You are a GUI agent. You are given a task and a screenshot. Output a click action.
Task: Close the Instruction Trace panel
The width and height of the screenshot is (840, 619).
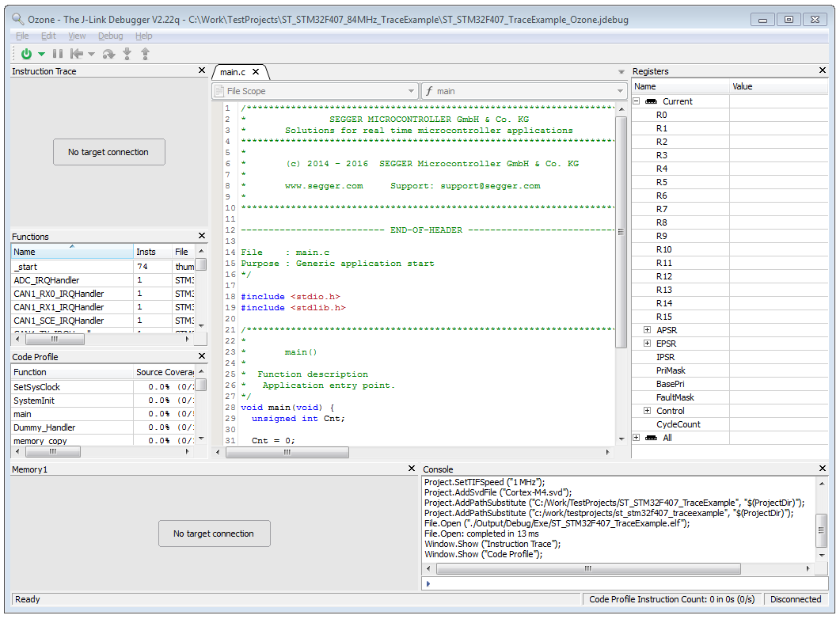(x=202, y=70)
